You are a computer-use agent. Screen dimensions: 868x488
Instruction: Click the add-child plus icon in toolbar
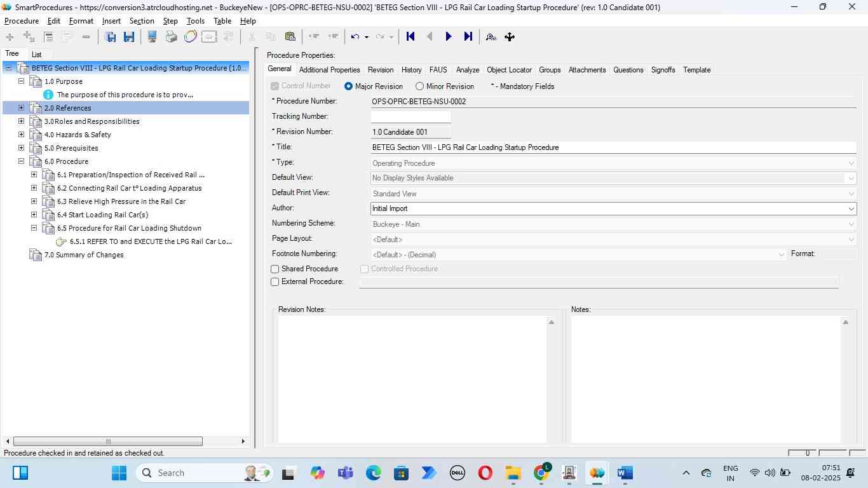pos(29,37)
